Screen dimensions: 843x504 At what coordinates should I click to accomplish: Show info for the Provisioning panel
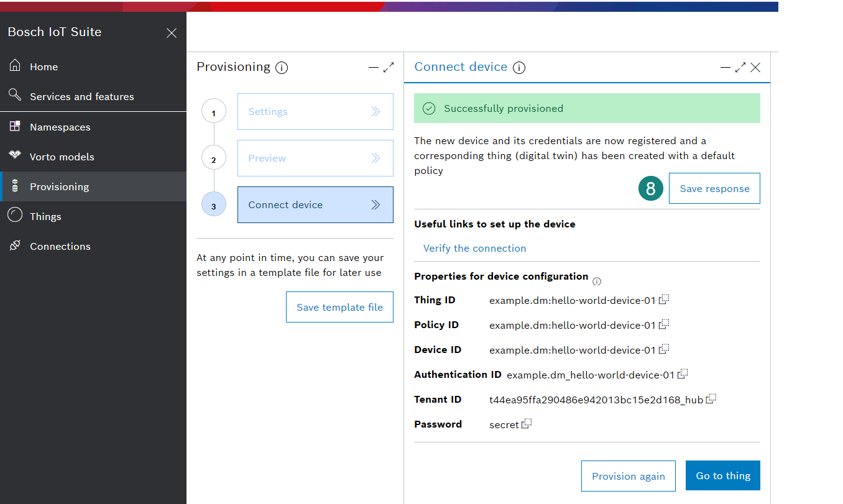pyautogui.click(x=282, y=68)
